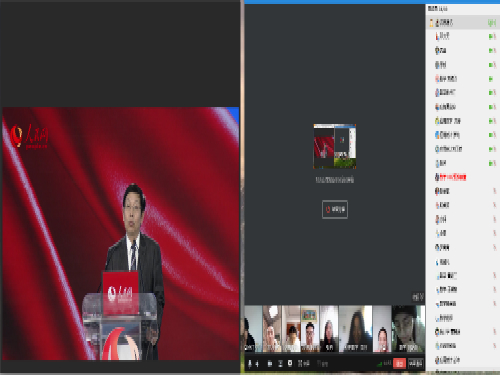Check the green signal strength indicator
This screenshot has width=500, height=375.
[x=379, y=364]
